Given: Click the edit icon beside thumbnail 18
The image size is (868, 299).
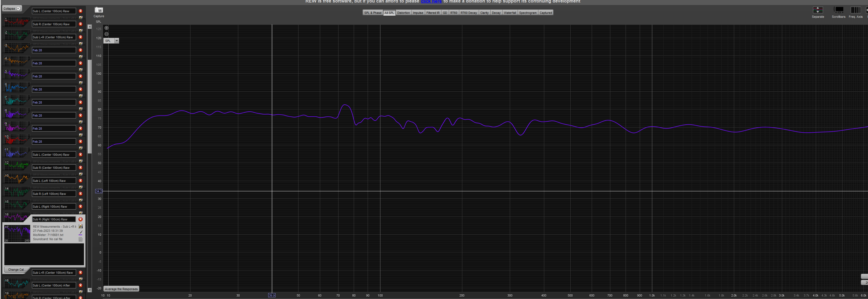Looking at the screenshot, I should tap(81, 279).
